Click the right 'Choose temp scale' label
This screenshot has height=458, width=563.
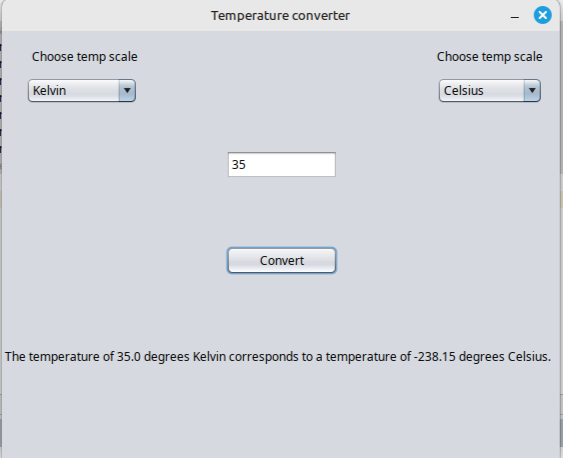click(489, 57)
